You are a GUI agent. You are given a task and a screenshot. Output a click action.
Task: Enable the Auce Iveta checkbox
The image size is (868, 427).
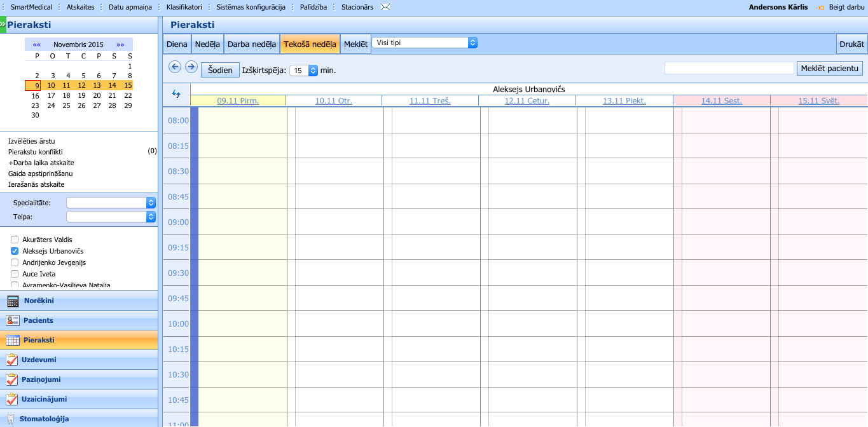click(x=15, y=274)
